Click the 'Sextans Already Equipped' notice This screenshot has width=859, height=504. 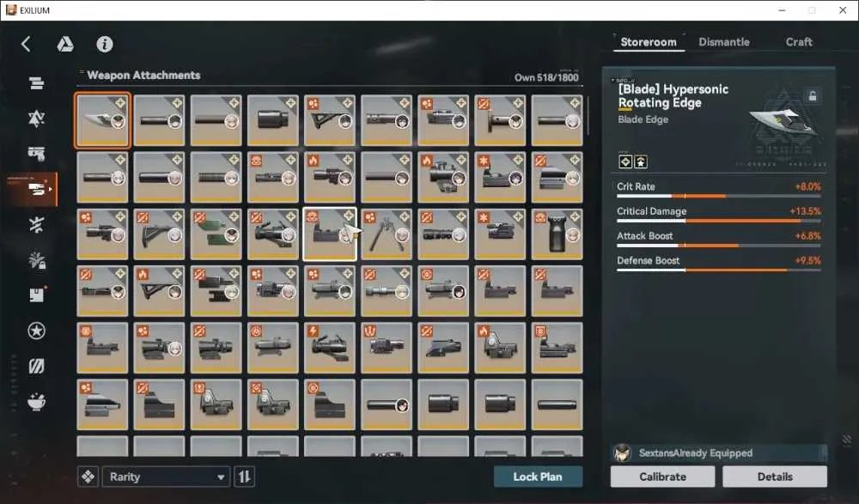pos(719,453)
